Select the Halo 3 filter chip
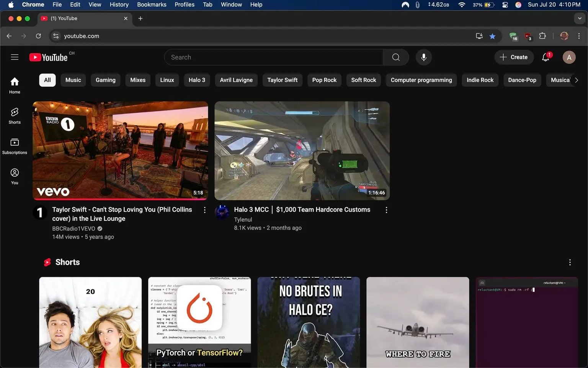This screenshot has height=368, width=588. tap(197, 80)
